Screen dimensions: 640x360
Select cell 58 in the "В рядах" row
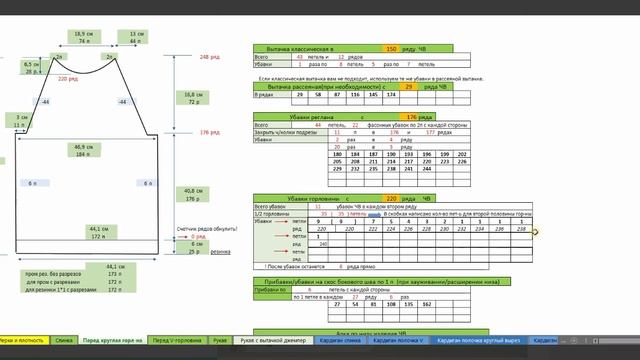[x=318, y=94]
